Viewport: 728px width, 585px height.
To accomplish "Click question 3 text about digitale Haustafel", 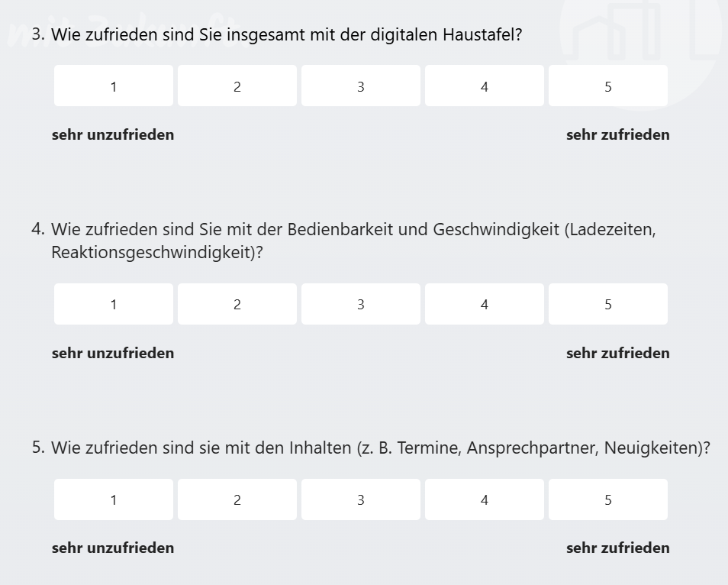I will [x=286, y=35].
